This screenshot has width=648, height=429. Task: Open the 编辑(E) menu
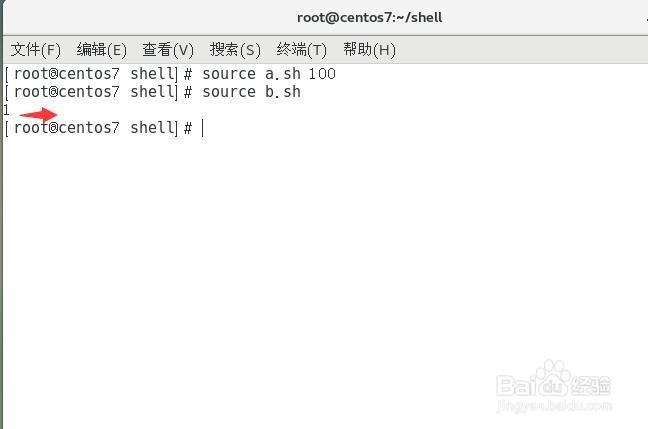click(x=101, y=50)
